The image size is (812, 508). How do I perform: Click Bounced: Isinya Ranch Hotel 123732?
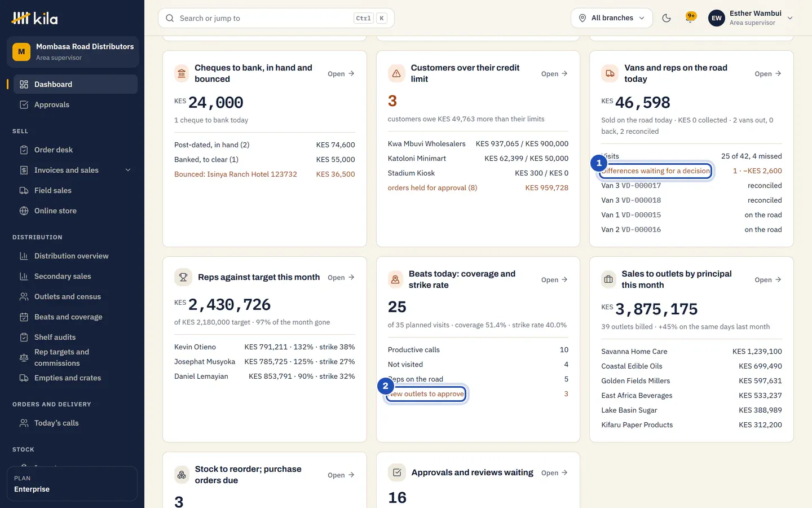tap(236, 174)
